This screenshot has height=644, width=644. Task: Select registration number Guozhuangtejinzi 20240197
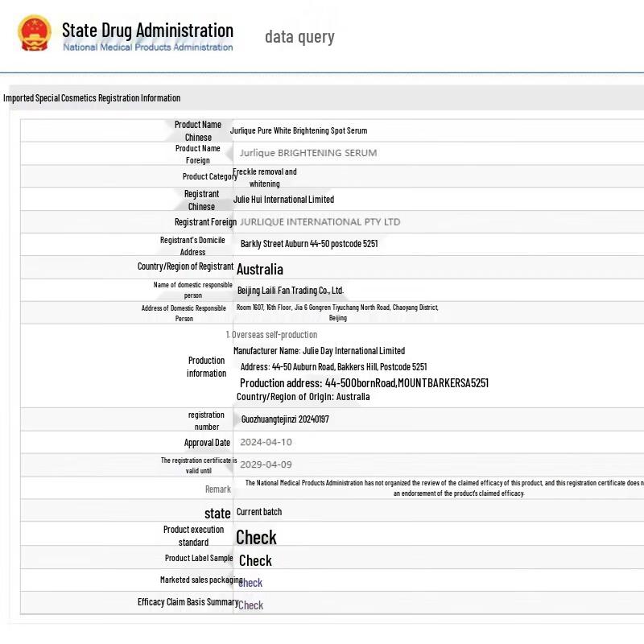[x=285, y=419]
